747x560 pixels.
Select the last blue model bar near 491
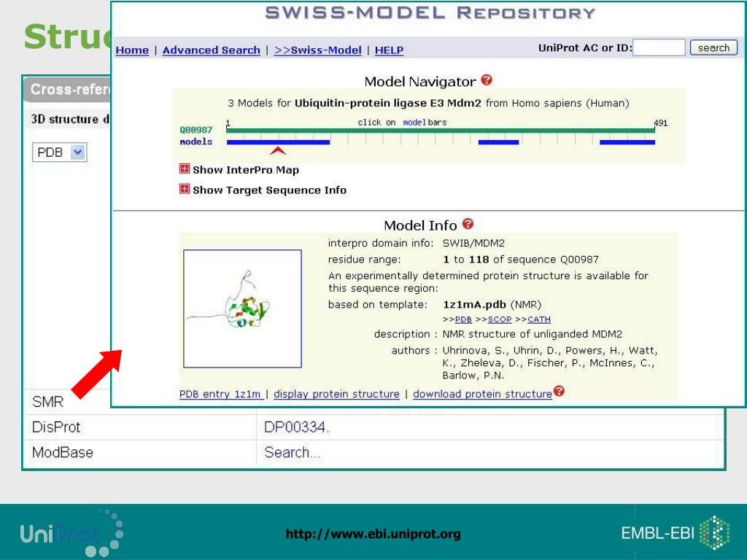[x=627, y=142]
